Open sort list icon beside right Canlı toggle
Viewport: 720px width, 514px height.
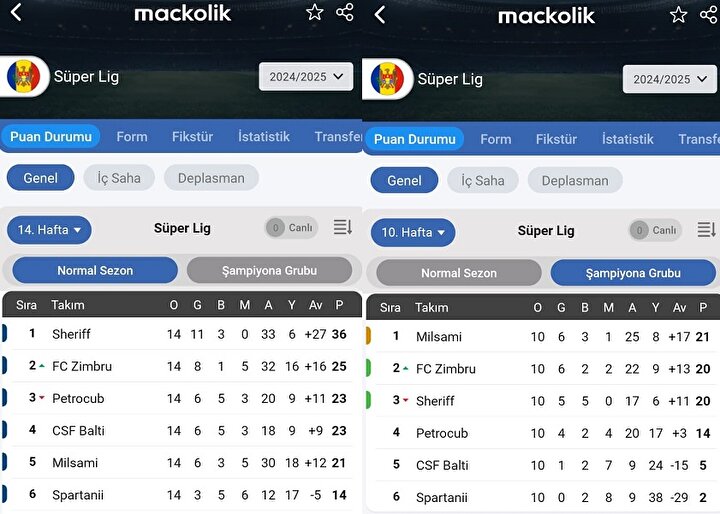click(x=706, y=230)
